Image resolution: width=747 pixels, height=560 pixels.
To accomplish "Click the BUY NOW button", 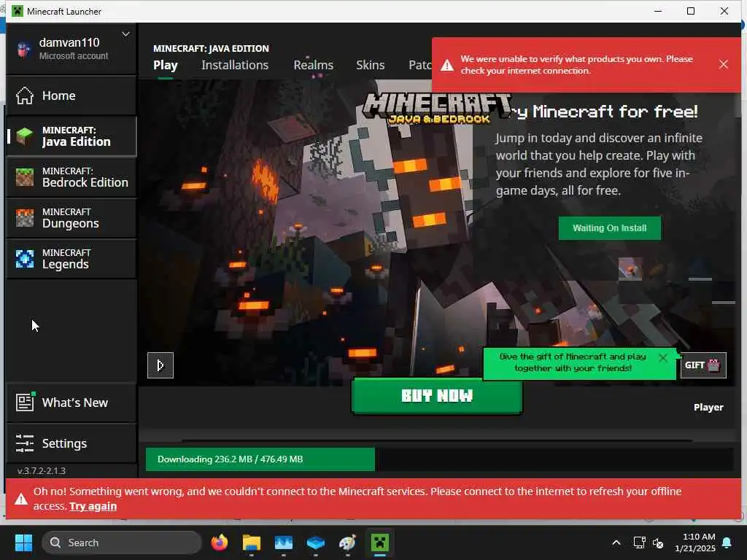I will point(437,396).
